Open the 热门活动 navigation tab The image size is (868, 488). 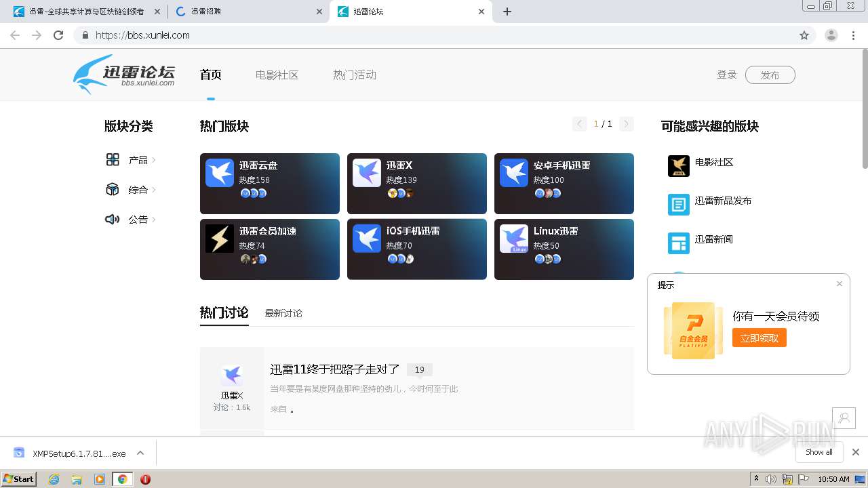[355, 75]
